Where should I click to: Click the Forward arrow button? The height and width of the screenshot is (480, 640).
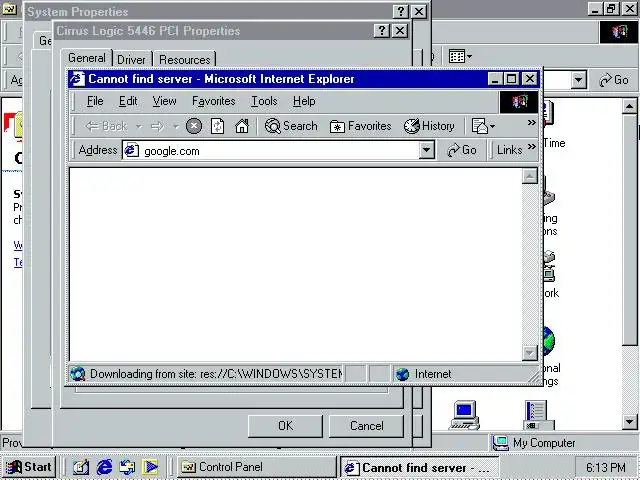pyautogui.click(x=157, y=127)
